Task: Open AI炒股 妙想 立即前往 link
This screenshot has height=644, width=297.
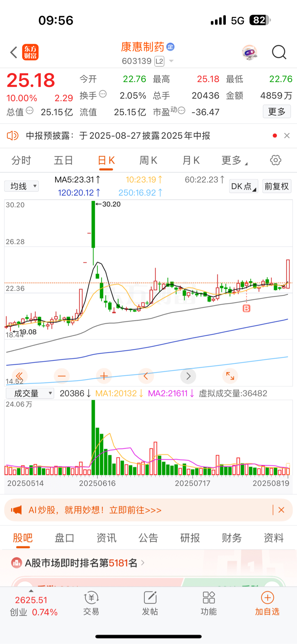Action: [95, 510]
